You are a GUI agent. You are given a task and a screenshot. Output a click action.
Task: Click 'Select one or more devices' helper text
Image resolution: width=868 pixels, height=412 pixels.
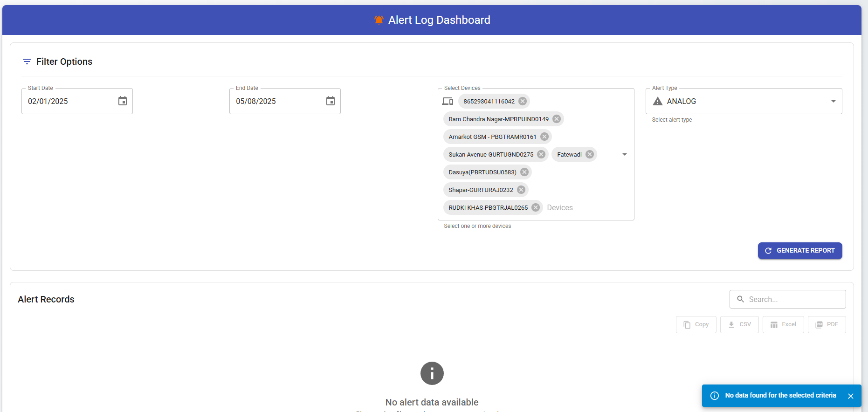pyautogui.click(x=477, y=226)
